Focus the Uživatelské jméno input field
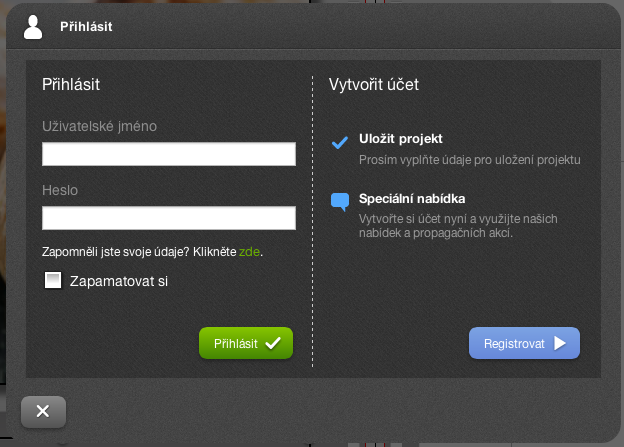The image size is (624, 447). click(x=169, y=154)
